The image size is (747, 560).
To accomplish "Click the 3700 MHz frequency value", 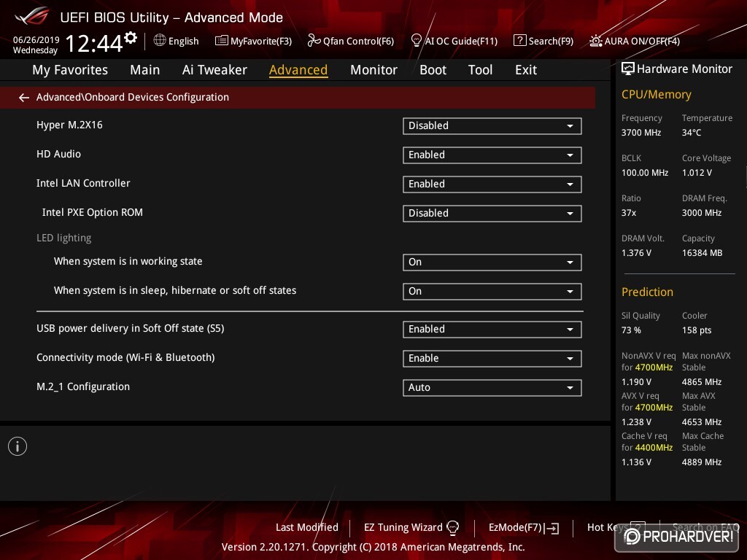I will click(x=640, y=133).
